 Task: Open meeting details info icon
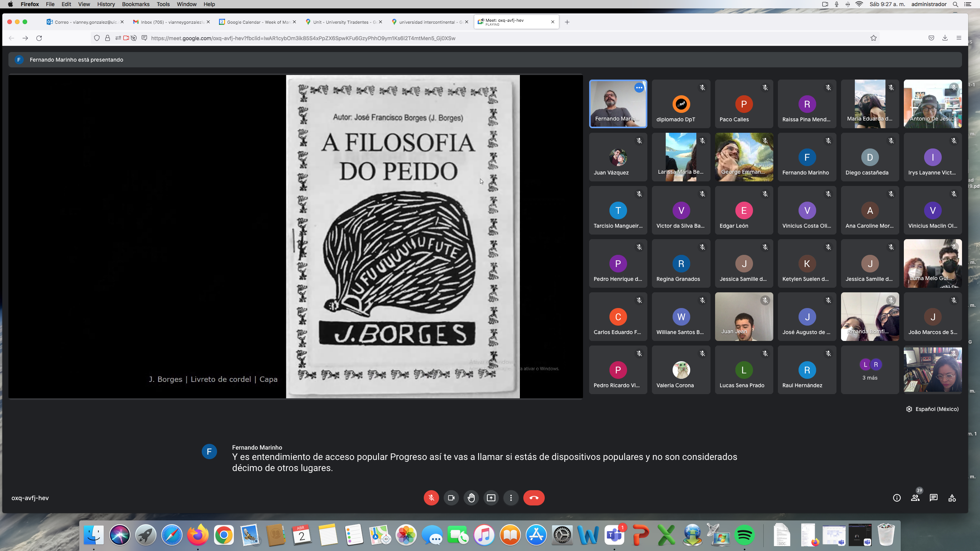[897, 498]
